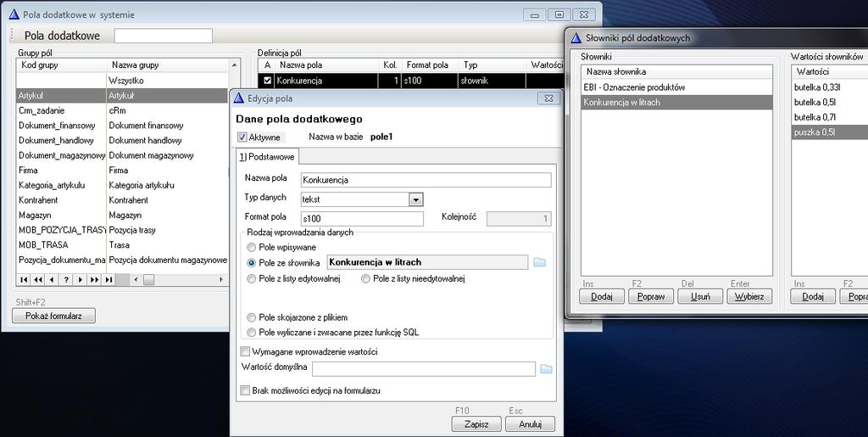Switch to the 1) Podstawowe tab
The image size is (868, 437).
pos(267,157)
